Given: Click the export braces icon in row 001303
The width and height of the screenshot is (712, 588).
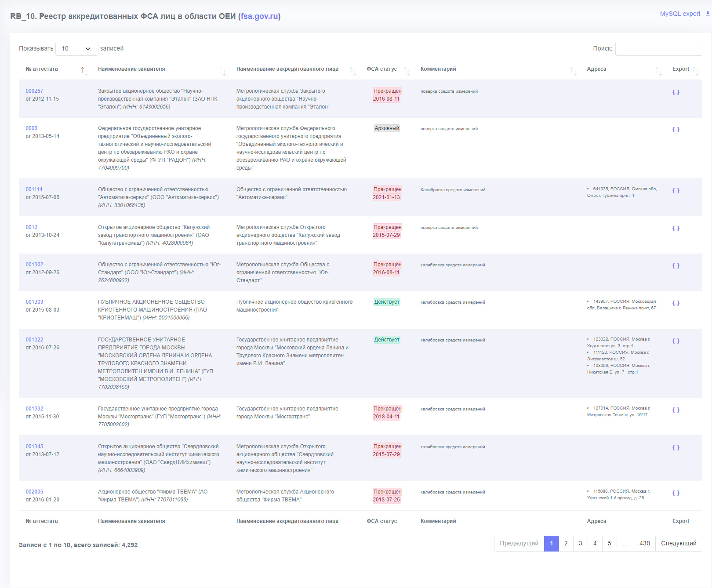Looking at the screenshot, I should (x=676, y=303).
